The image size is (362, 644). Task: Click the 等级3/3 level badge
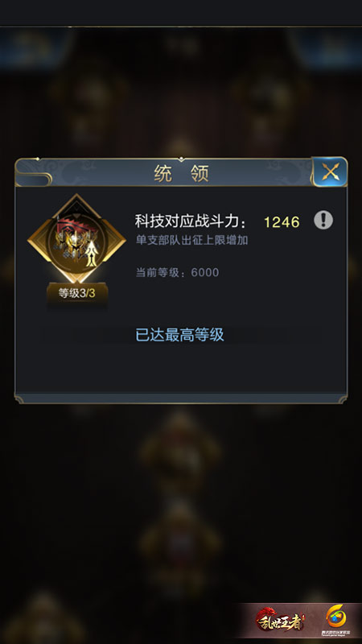coord(77,293)
